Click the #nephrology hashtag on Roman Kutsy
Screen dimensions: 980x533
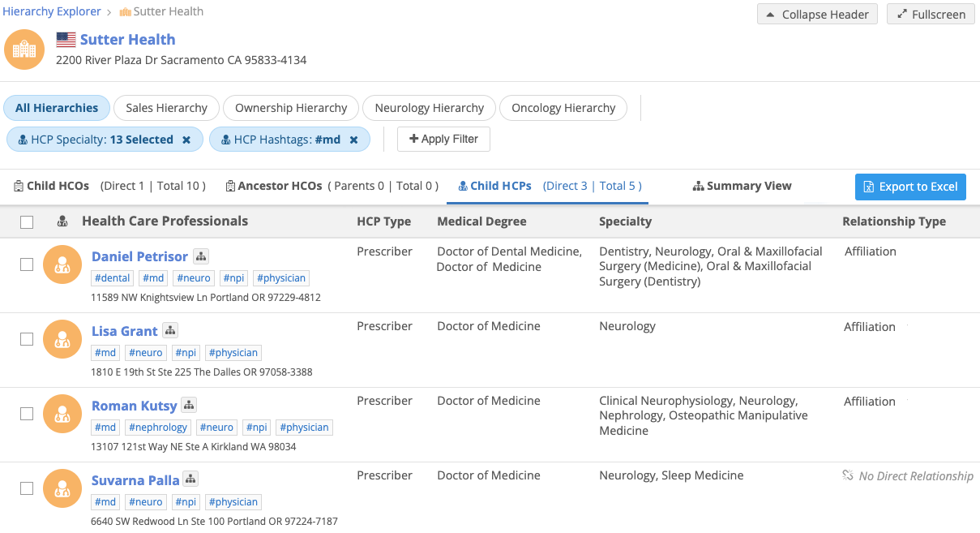[x=158, y=428]
